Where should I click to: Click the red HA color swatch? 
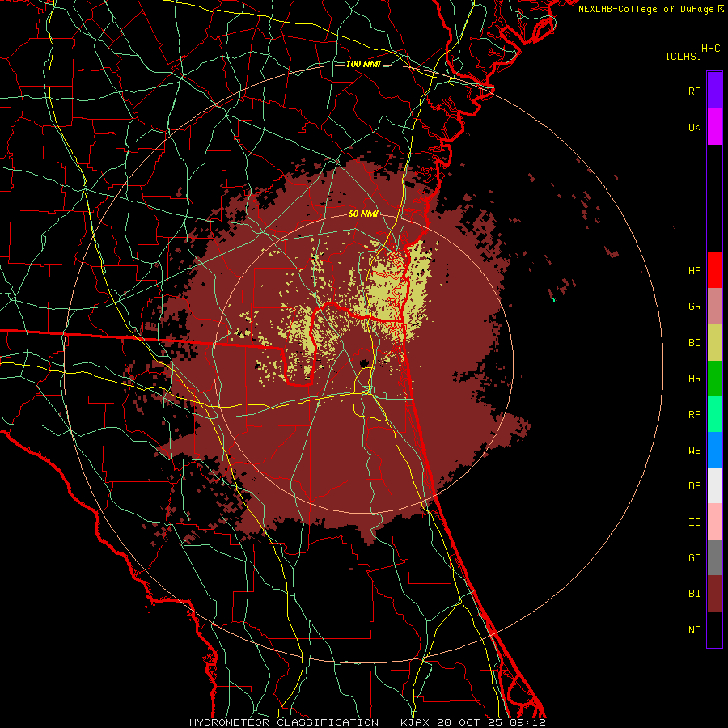[714, 270]
